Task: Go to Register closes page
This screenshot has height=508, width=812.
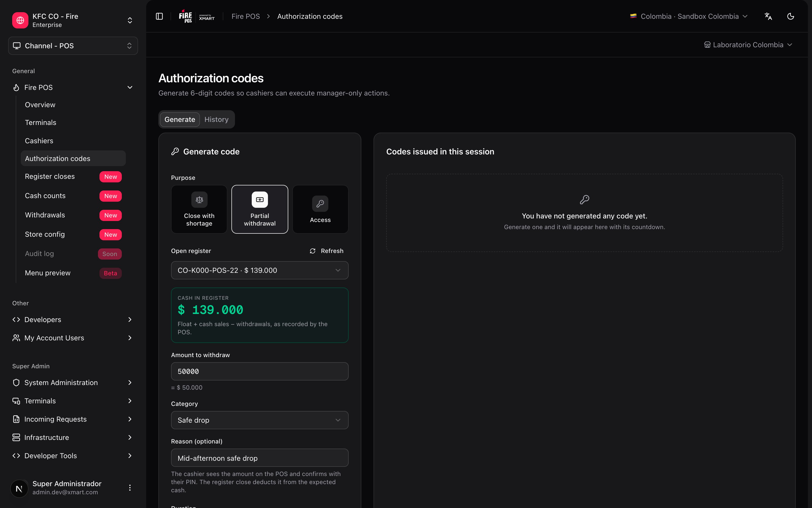Action: click(x=73, y=176)
